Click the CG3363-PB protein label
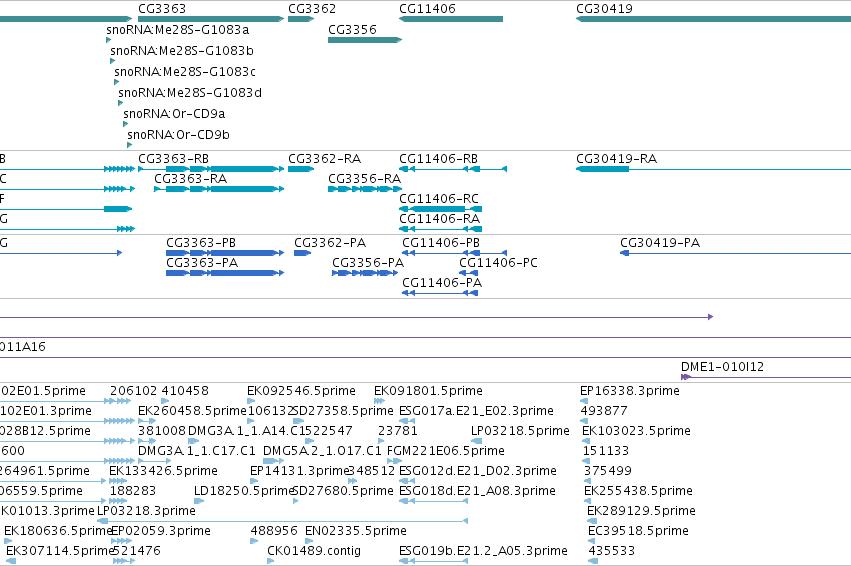 pos(201,243)
